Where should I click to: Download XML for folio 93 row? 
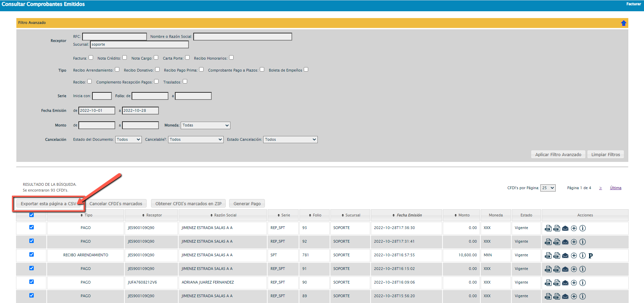click(x=548, y=228)
